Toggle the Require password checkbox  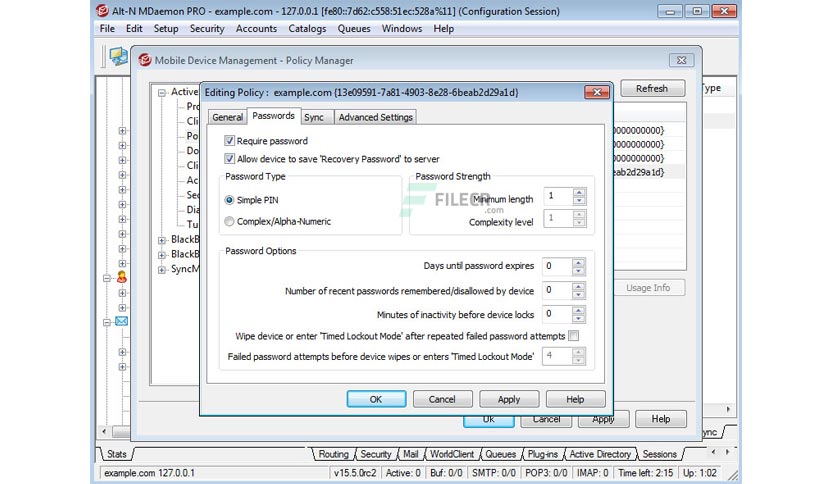click(229, 141)
